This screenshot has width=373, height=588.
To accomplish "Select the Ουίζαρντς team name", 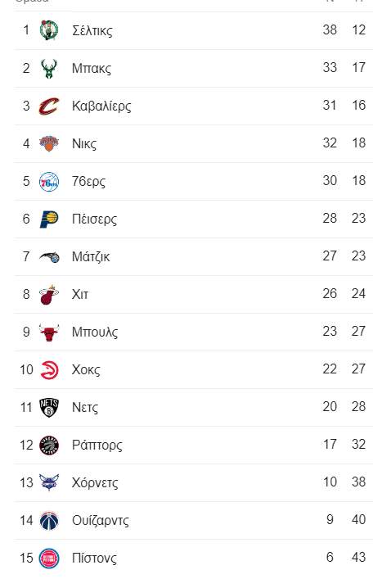I will (x=101, y=521).
